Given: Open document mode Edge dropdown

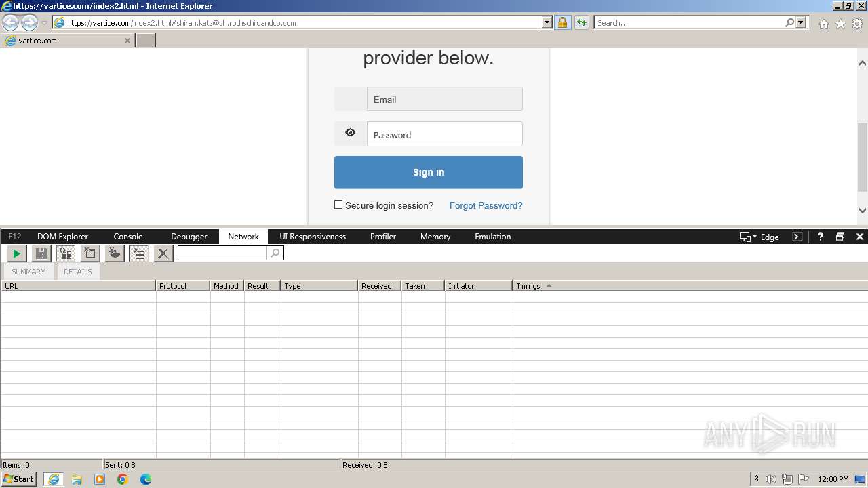Looking at the screenshot, I should (x=759, y=237).
